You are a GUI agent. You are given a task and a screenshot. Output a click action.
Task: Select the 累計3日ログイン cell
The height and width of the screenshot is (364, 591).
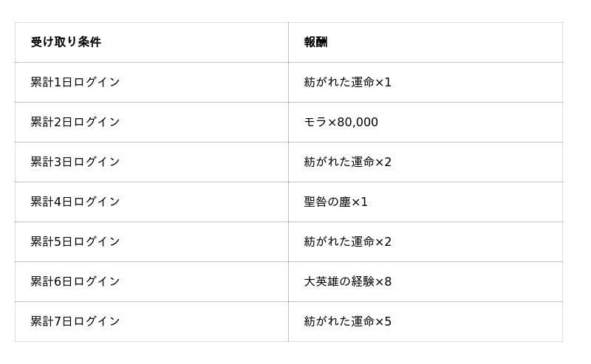[75, 162]
